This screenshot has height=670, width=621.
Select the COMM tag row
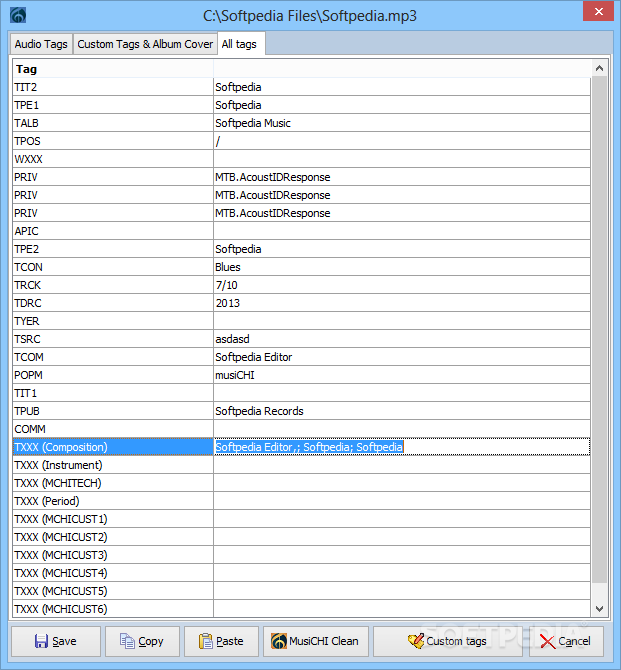301,429
